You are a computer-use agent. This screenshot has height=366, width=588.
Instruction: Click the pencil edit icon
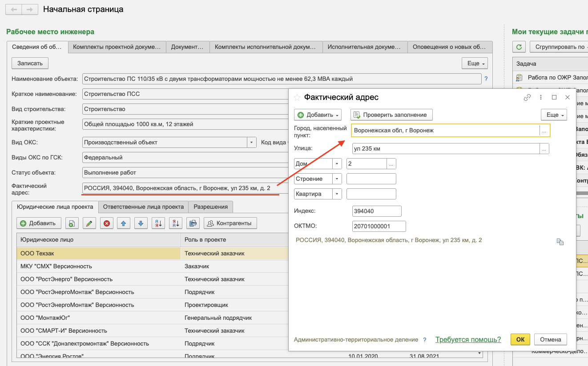[x=89, y=223]
